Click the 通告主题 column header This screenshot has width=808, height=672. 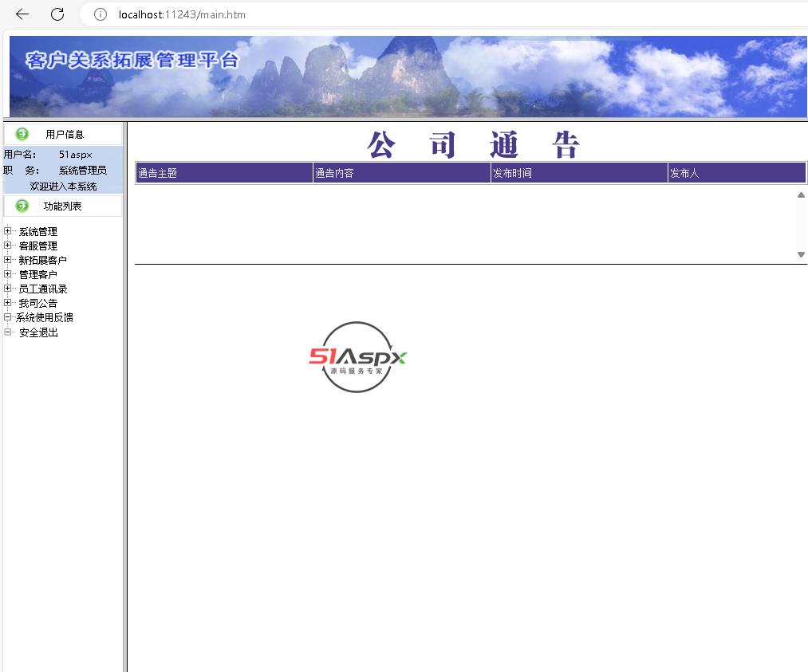[224, 173]
